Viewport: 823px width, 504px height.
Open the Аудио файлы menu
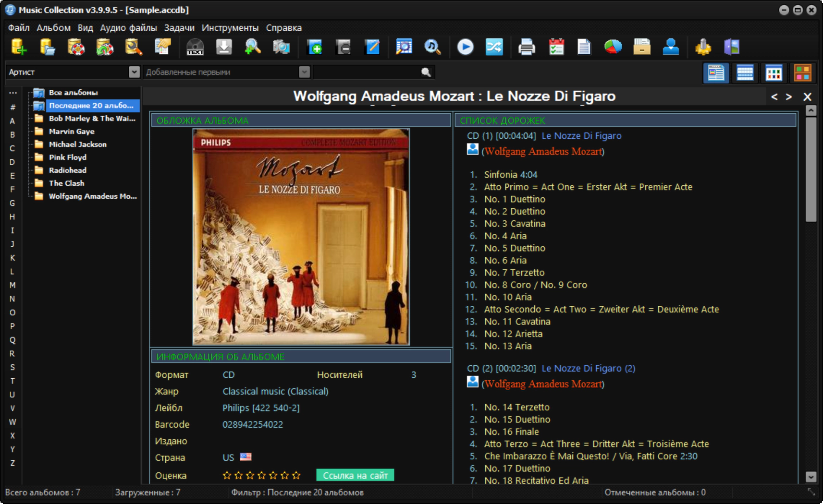[128, 28]
